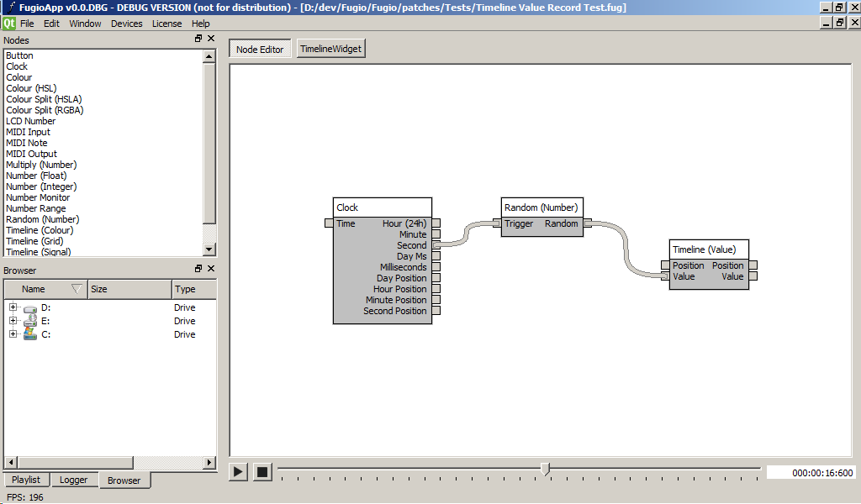Expand the E: drive in the Browser
This screenshot has width=861, height=504.
[13, 321]
